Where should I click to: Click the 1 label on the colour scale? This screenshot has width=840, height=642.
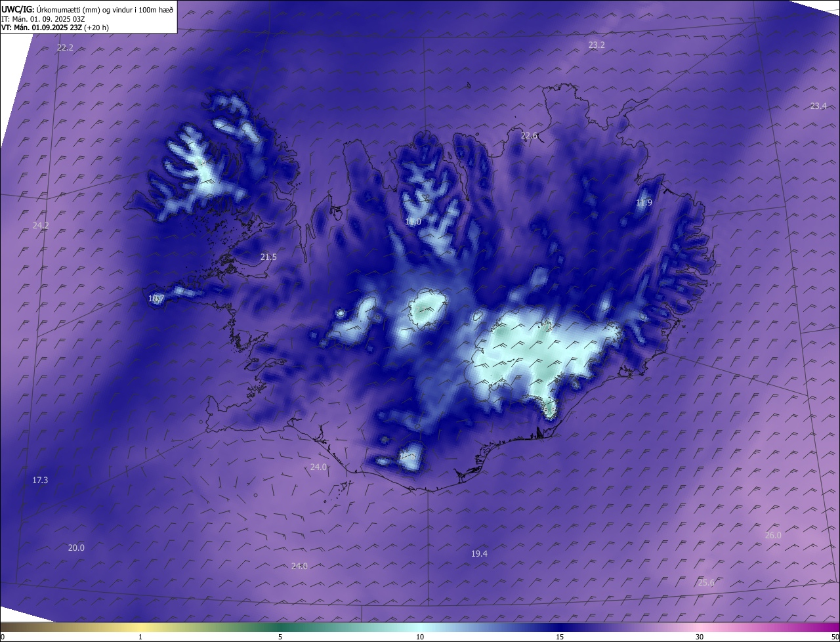tap(140, 637)
